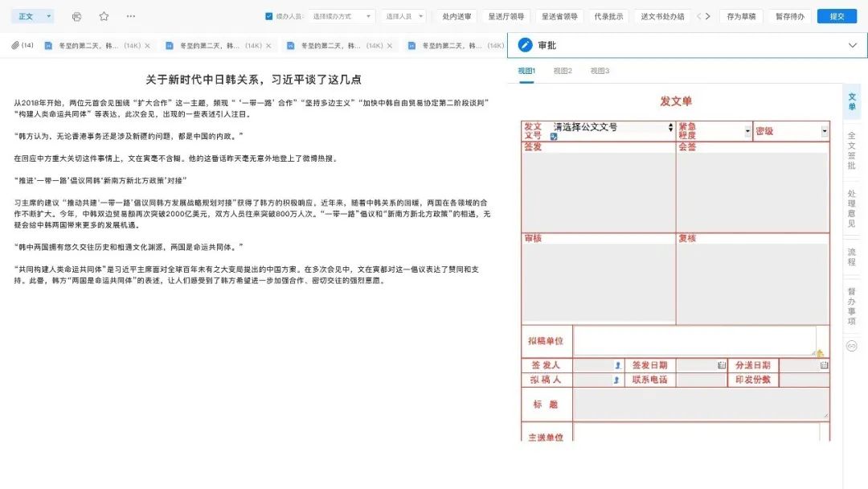868x489 pixels.
Task: Click the paperclip attachments icon (14)
Action: (23, 45)
